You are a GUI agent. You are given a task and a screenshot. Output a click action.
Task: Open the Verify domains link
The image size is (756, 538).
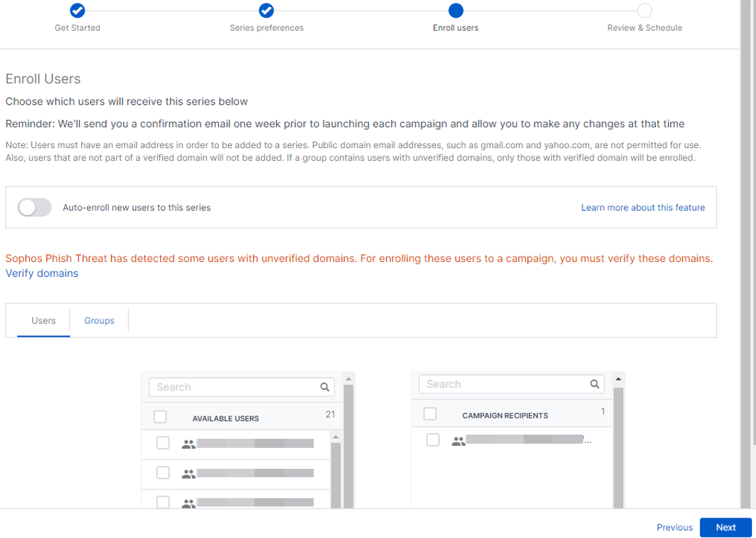pyautogui.click(x=42, y=274)
